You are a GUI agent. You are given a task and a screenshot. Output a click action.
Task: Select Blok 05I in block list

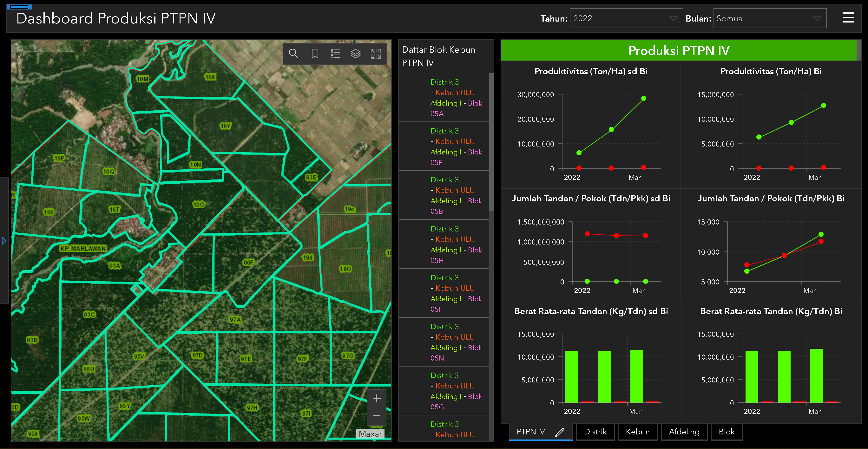tap(444, 293)
